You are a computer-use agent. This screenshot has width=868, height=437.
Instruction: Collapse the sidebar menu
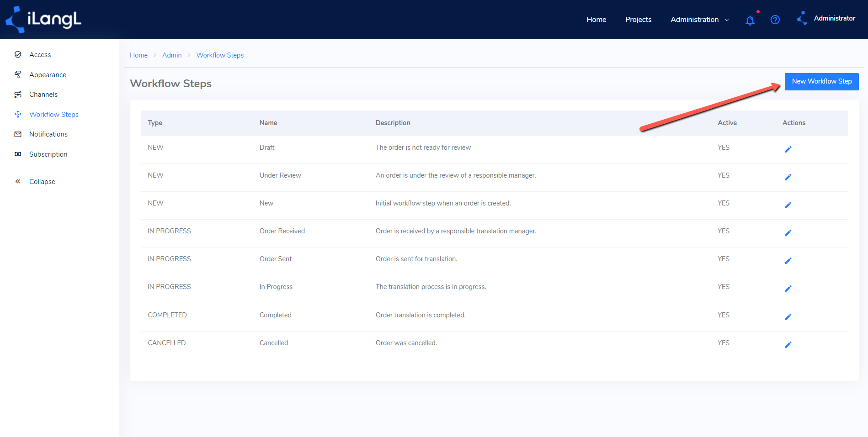42,182
